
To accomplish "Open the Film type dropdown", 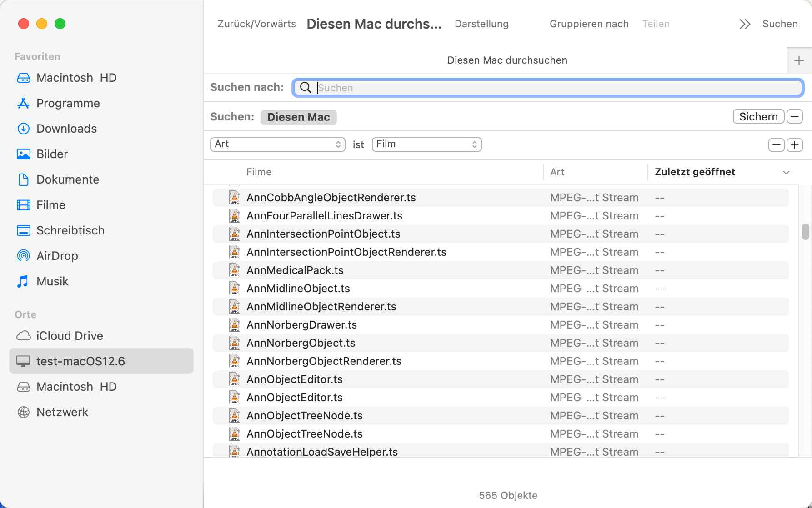I will click(x=426, y=144).
